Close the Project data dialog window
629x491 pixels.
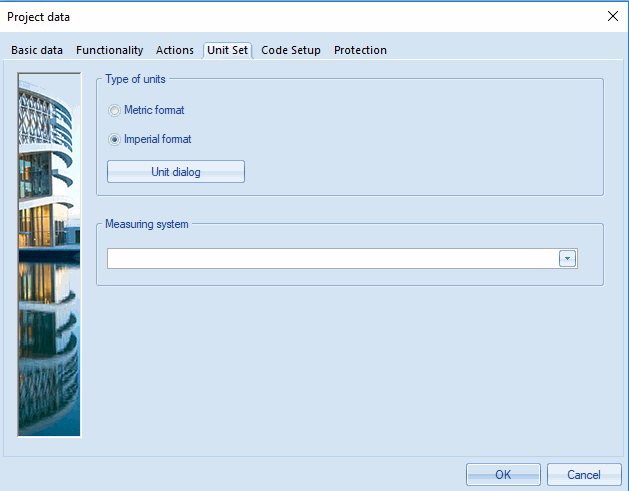[x=612, y=16]
